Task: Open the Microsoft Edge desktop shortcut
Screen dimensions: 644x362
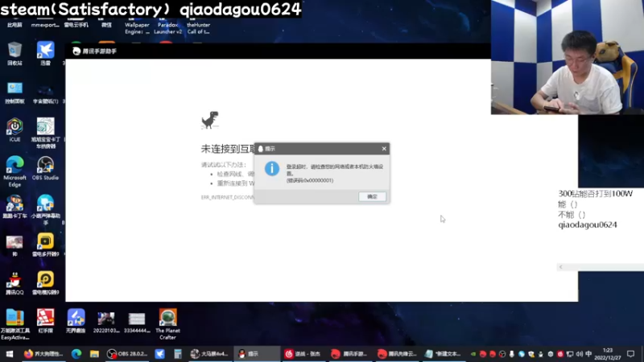Action: coord(14,171)
